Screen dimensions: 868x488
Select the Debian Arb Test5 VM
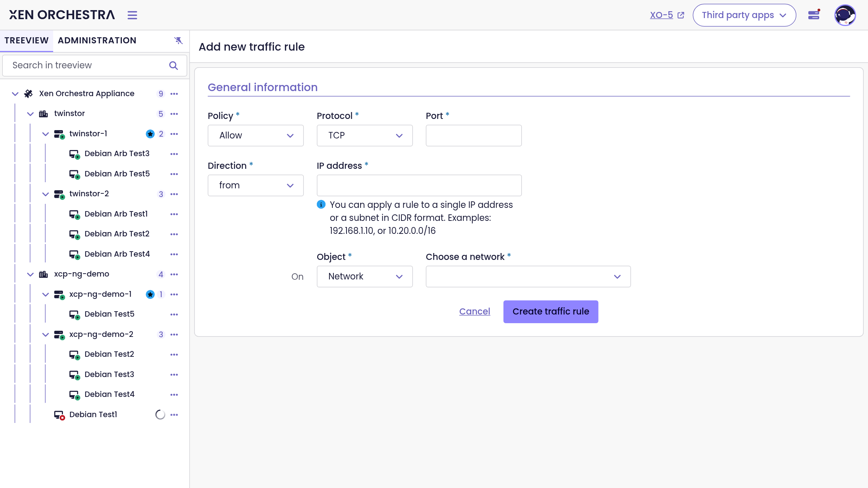[x=117, y=174]
